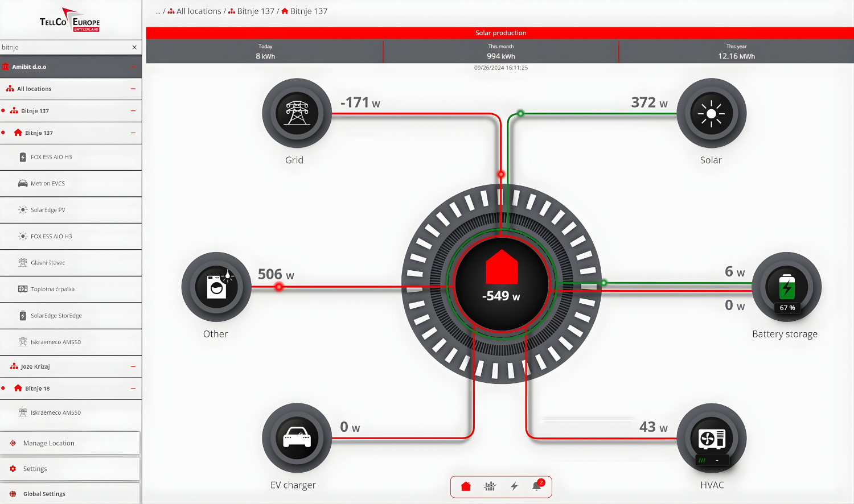Collapse the Bitnje 137 group node
Screen dimensions: 854x504
[x=133, y=111]
